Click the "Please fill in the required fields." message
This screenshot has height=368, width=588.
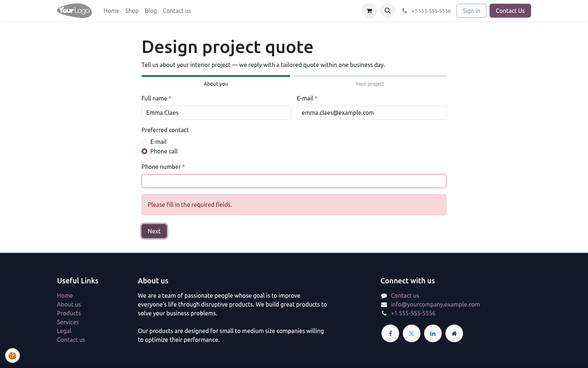point(190,205)
